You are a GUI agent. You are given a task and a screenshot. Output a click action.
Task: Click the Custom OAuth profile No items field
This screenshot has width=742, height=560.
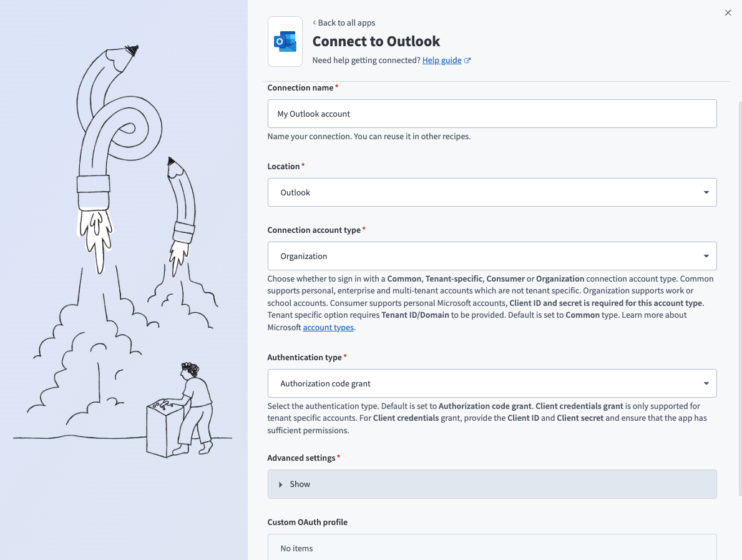492,548
